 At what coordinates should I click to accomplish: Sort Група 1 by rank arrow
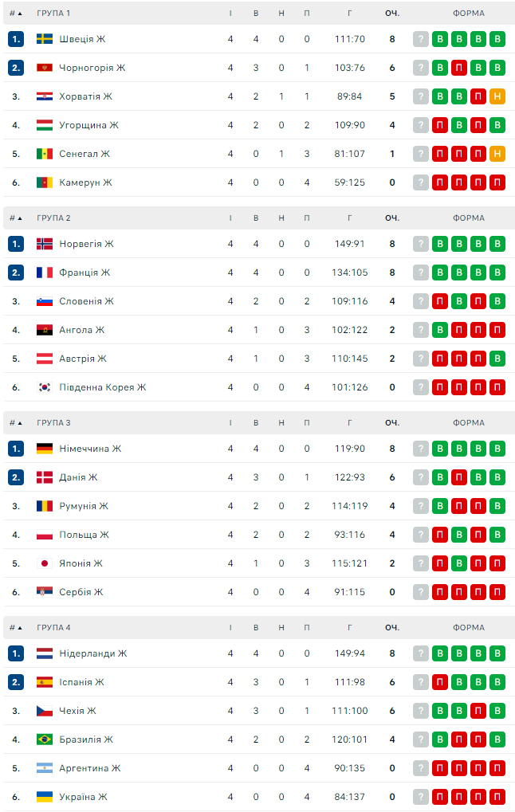tap(20, 14)
